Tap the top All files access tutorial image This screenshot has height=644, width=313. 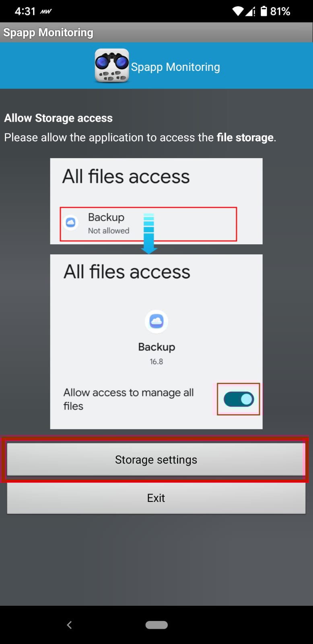(156, 201)
